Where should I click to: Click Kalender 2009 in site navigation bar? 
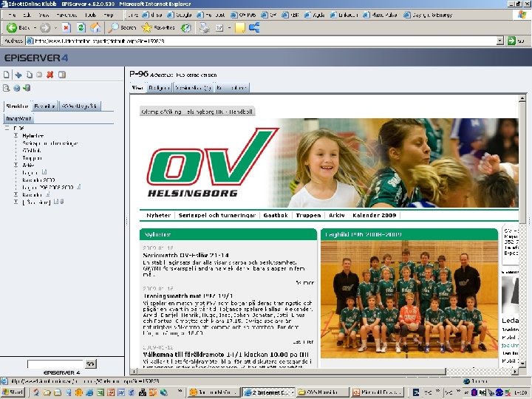[374, 215]
